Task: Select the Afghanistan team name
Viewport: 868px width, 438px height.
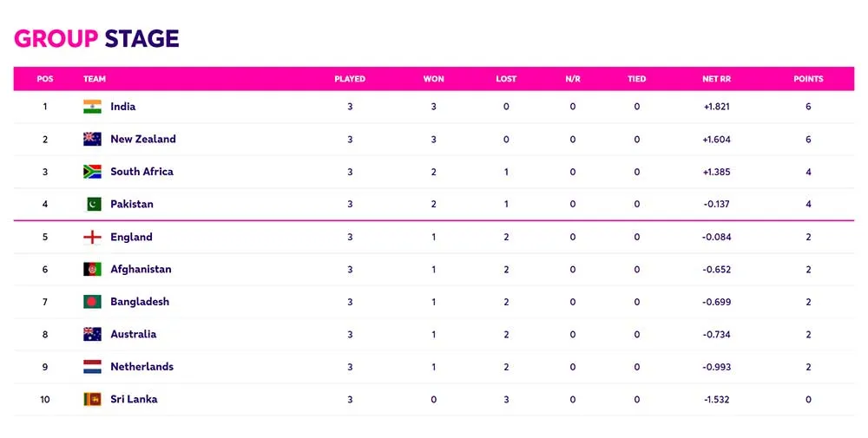Action: [141, 270]
